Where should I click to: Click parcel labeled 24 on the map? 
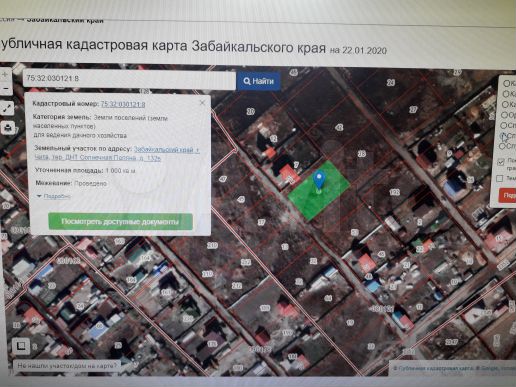(391, 82)
